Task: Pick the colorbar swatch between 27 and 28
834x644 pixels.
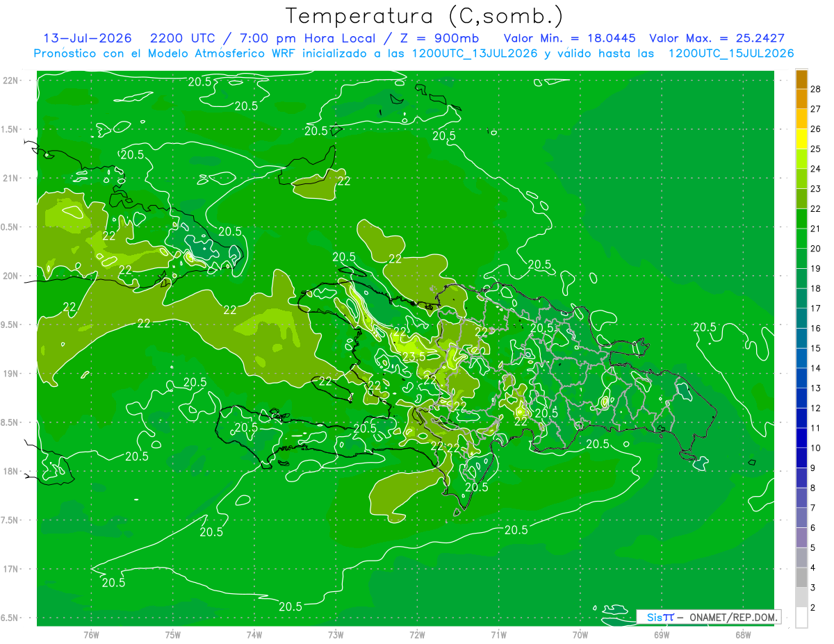Action: pyautogui.click(x=801, y=99)
